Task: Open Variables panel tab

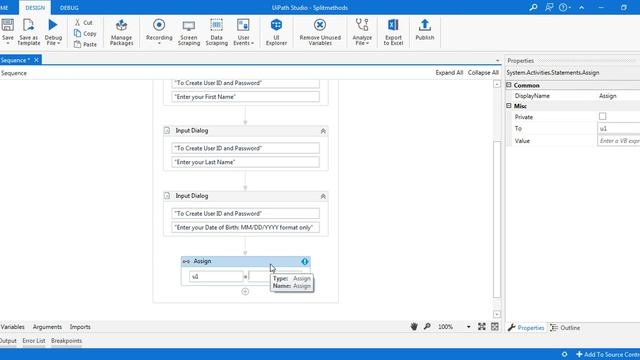Action: (13, 327)
